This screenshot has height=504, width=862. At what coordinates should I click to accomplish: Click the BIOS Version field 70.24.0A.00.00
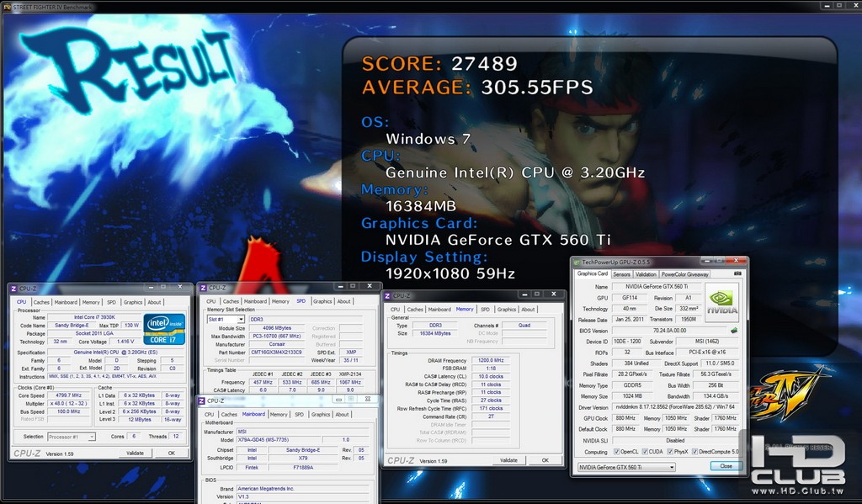(x=669, y=331)
